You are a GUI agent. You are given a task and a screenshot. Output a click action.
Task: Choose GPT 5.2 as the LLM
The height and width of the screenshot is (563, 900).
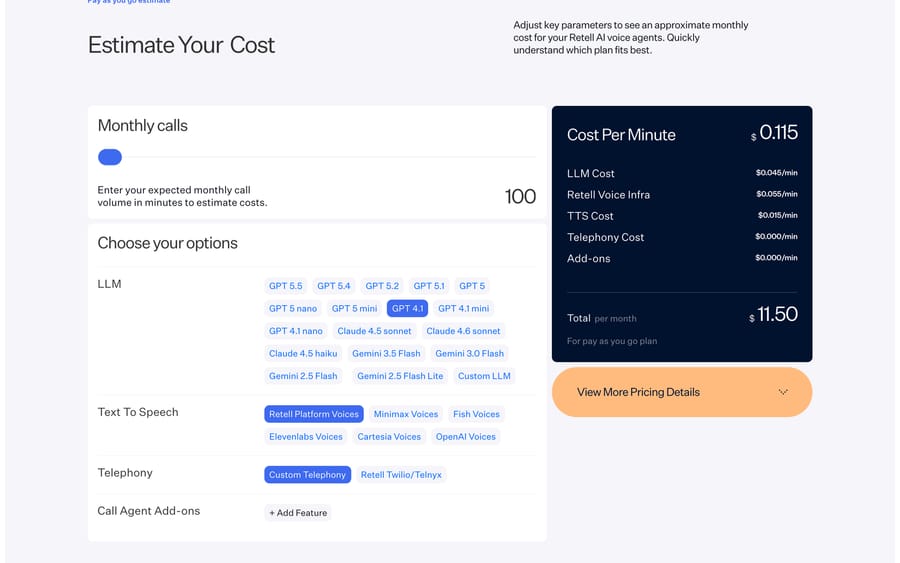(382, 286)
